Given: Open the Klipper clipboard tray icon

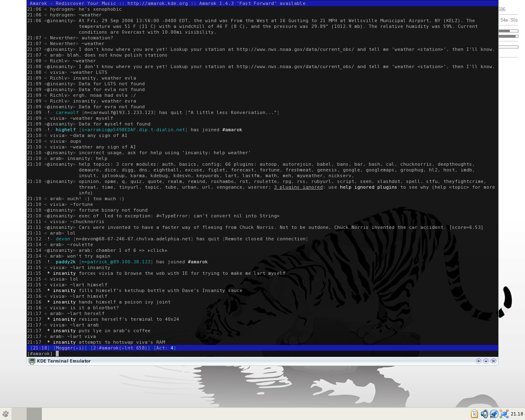Looking at the screenshot, I should click(x=474, y=414).
